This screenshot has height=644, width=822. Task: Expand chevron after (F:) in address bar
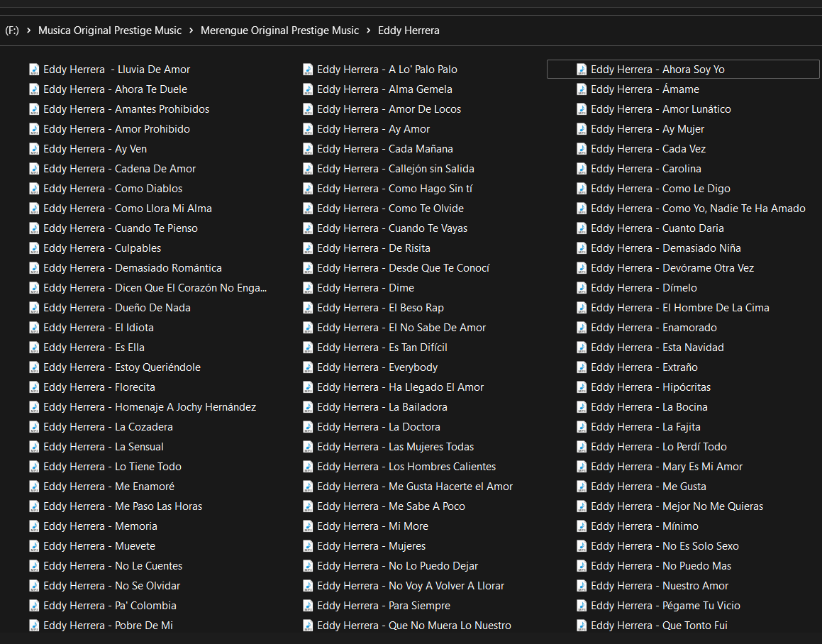coord(29,30)
